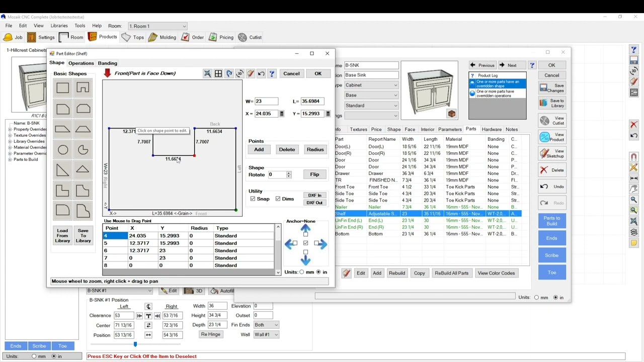Select mm units in bottom status bar
This screenshot has height=362, width=644.
pyautogui.click(x=34, y=356)
